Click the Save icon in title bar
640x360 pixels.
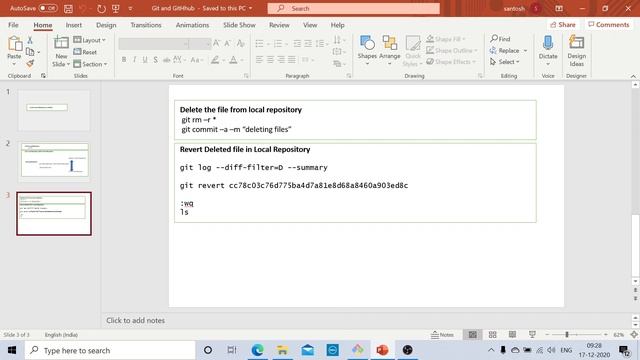[68, 8]
